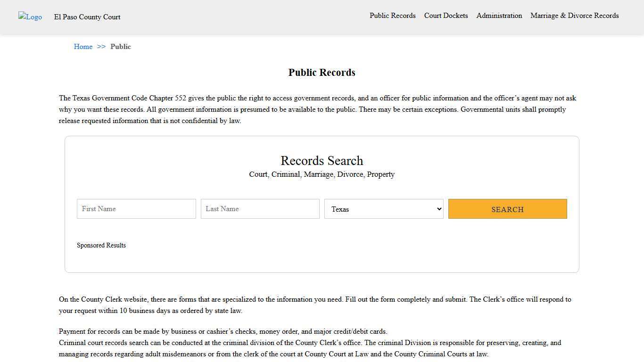Viewport: 644px width, 362px height.
Task: Click the Sponsored Results label
Action: click(101, 245)
